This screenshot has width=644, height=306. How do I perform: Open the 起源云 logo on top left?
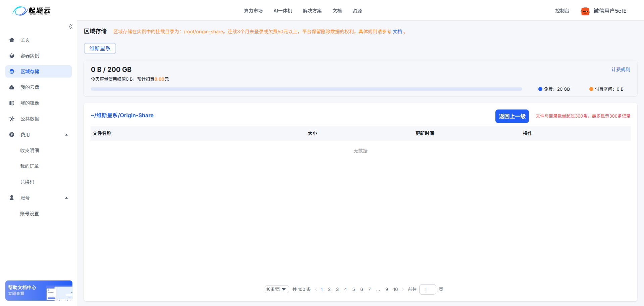(x=31, y=11)
